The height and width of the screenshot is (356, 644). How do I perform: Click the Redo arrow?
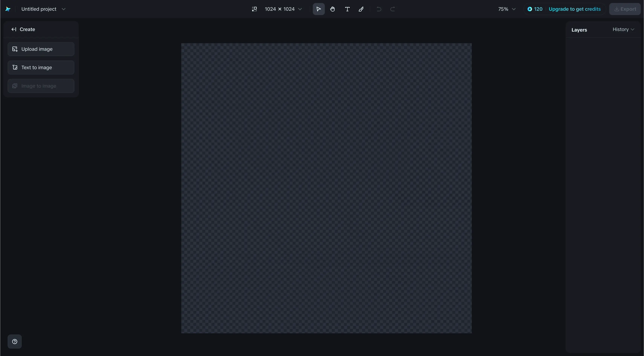click(x=392, y=9)
